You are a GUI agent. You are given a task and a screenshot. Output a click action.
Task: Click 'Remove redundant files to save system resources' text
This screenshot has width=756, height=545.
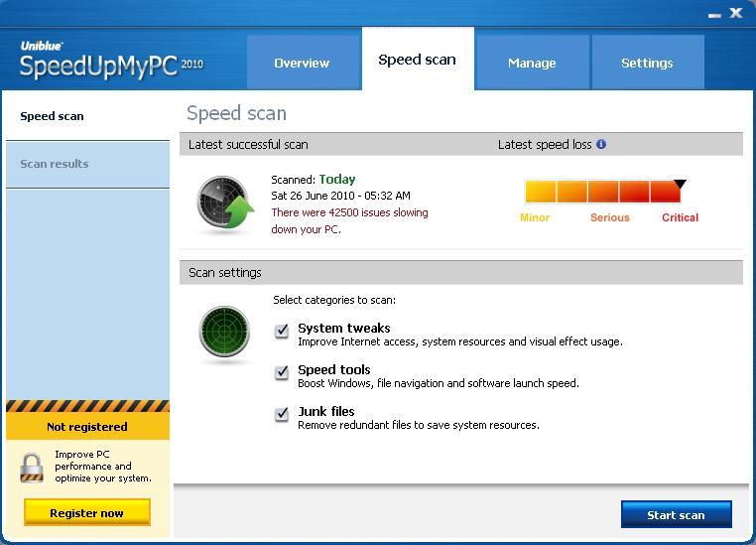coord(419,425)
